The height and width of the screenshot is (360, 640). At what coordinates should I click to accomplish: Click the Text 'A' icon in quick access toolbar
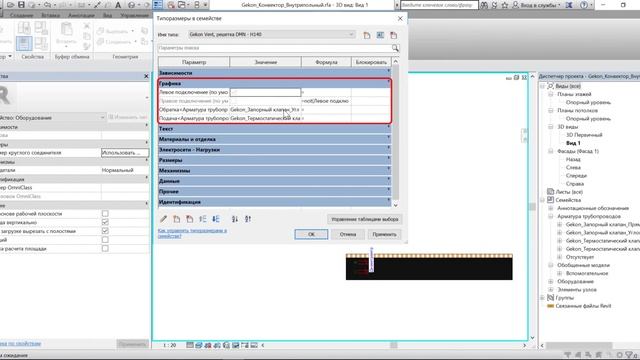click(118, 5)
